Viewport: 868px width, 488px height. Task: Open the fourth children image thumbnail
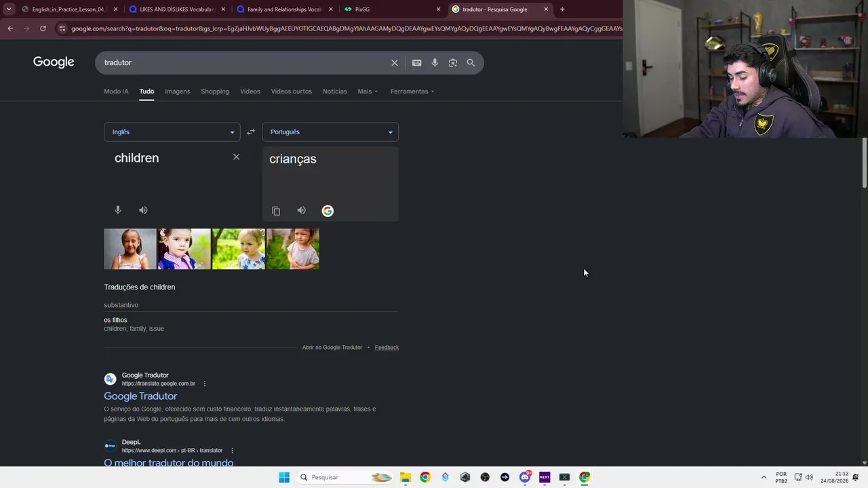(x=293, y=249)
